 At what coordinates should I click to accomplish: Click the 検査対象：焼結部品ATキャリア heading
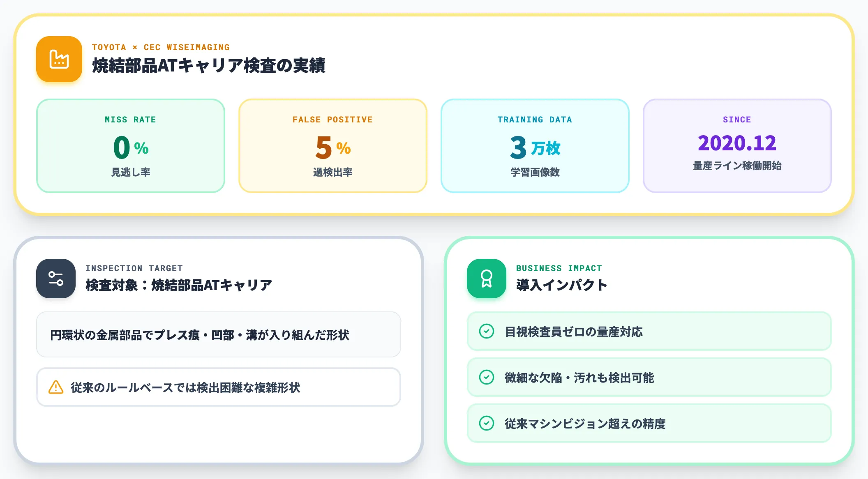(179, 285)
